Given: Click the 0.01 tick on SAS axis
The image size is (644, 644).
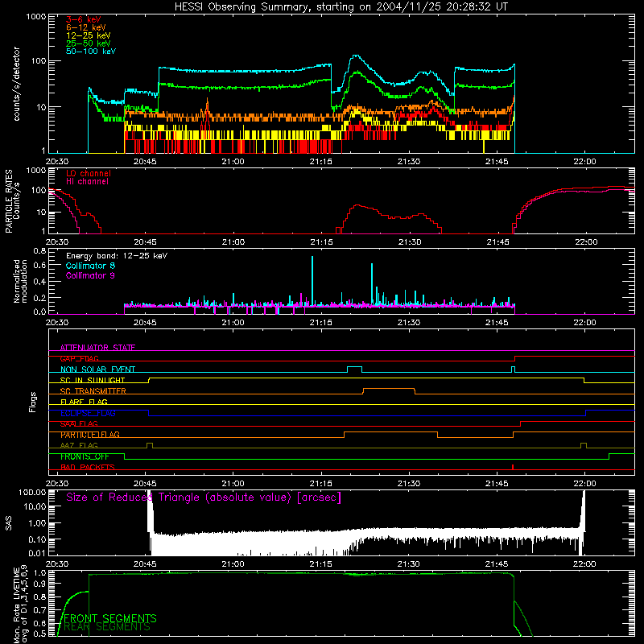Looking at the screenshot, I should 37,553.
